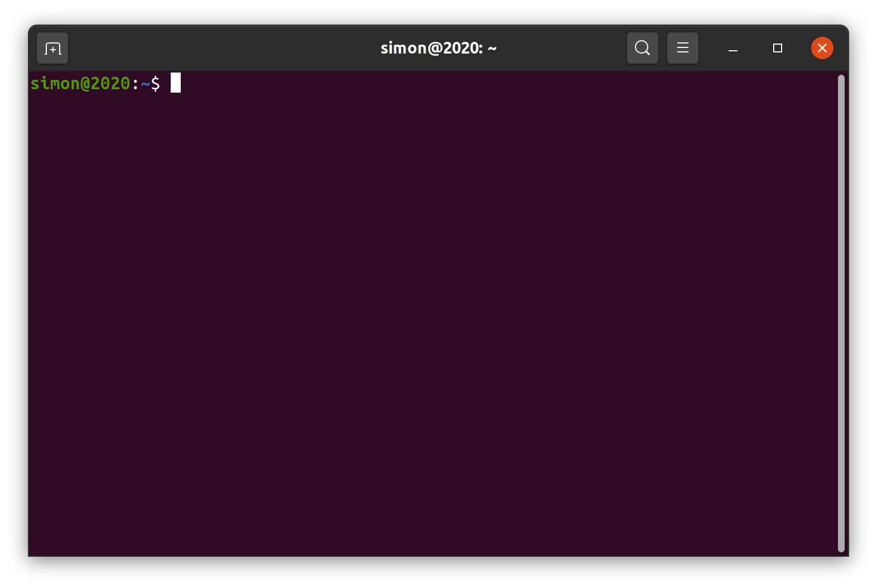Close the terminal window
Screen dimensions: 877x588
[x=822, y=48]
